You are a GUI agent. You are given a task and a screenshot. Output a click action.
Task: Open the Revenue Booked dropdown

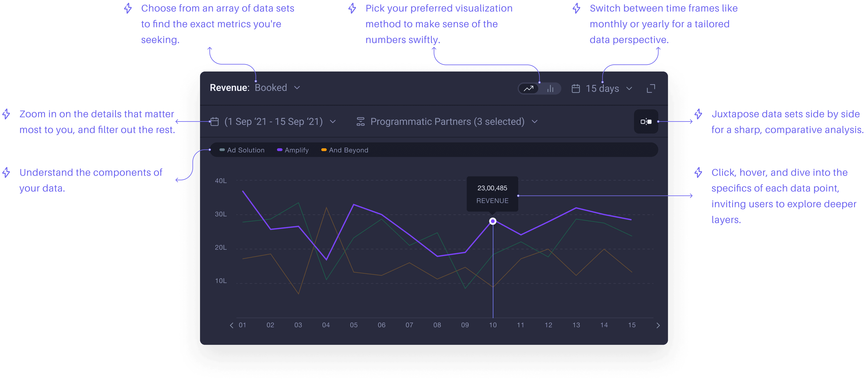(x=277, y=88)
